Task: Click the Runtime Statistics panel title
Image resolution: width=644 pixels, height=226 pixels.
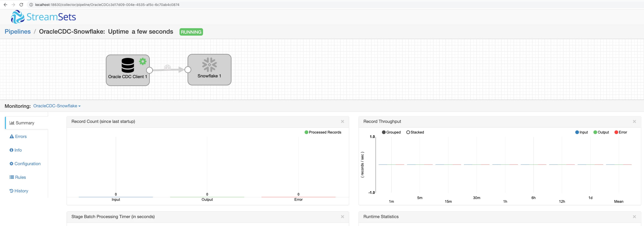Action: point(381,217)
